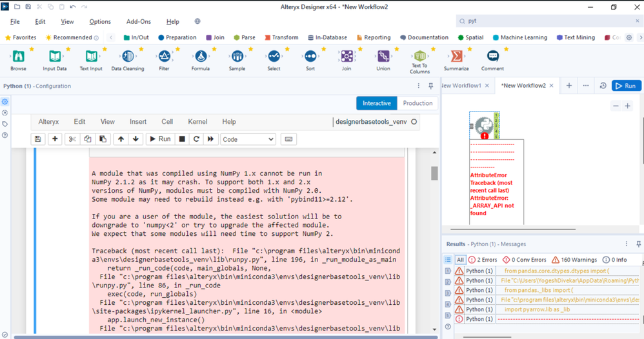Open the Preparation tool category
644x339 pixels.
click(177, 37)
